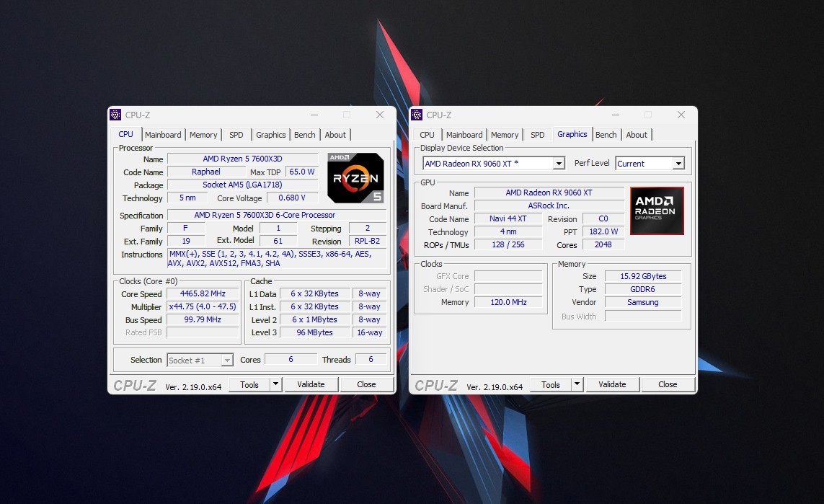Minimize the right CPU-Z window
The image size is (824, 504).
click(x=616, y=115)
